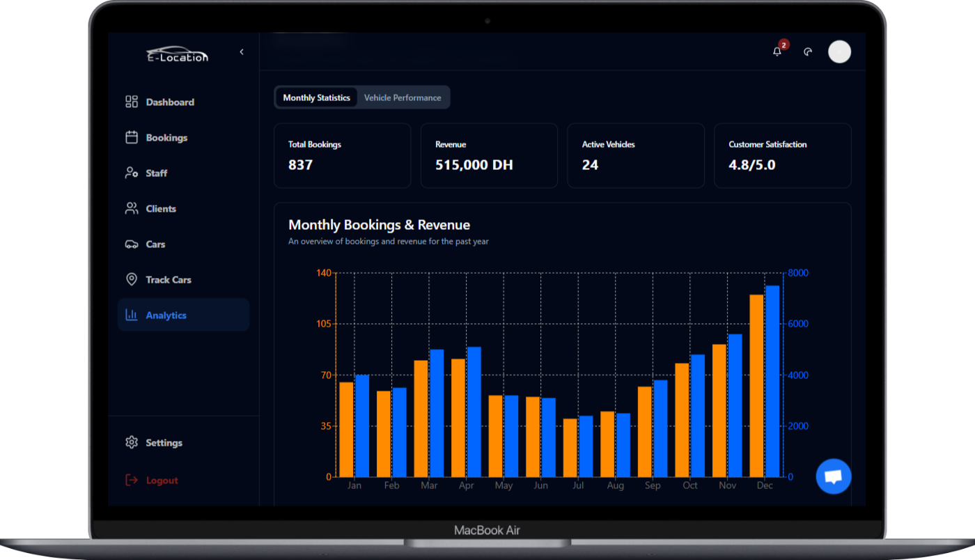This screenshot has height=560, width=975.
Task: Switch to the Vehicle Performance tab
Action: (403, 98)
